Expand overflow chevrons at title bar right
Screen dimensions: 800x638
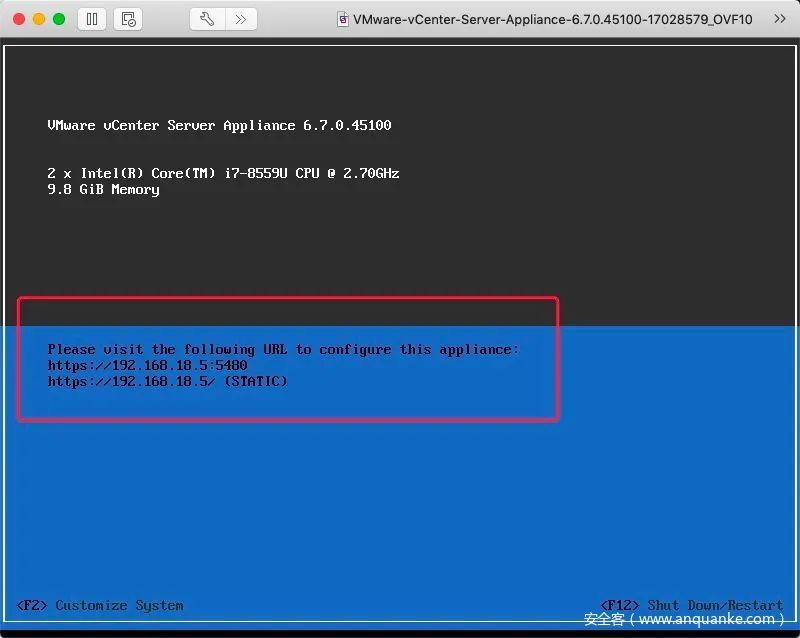pyautogui.click(x=780, y=19)
